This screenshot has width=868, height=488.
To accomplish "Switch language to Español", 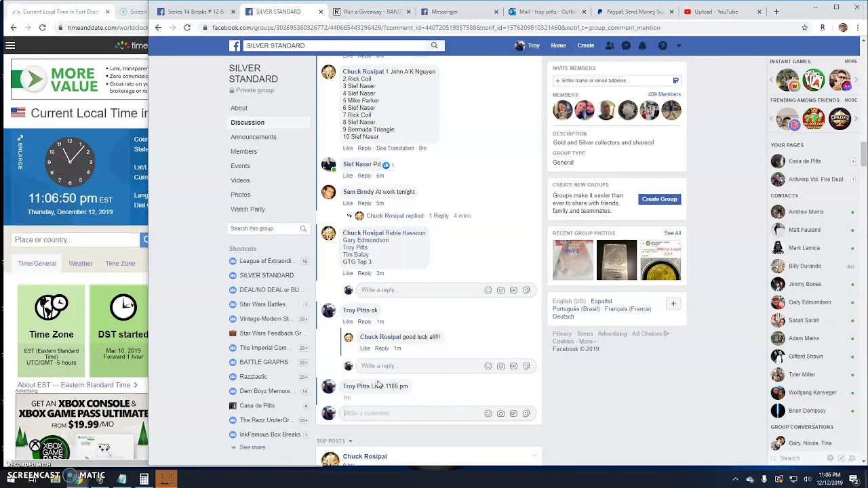I will (601, 301).
